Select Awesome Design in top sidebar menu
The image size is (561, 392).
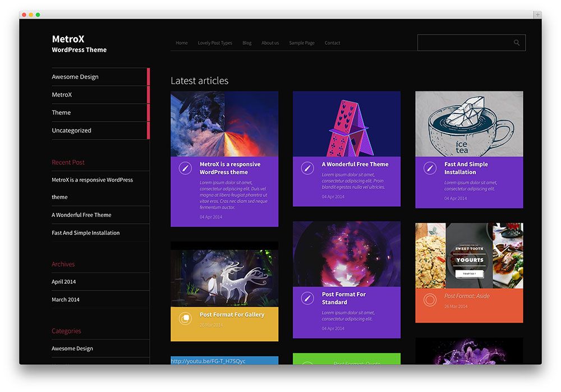pyautogui.click(x=100, y=77)
